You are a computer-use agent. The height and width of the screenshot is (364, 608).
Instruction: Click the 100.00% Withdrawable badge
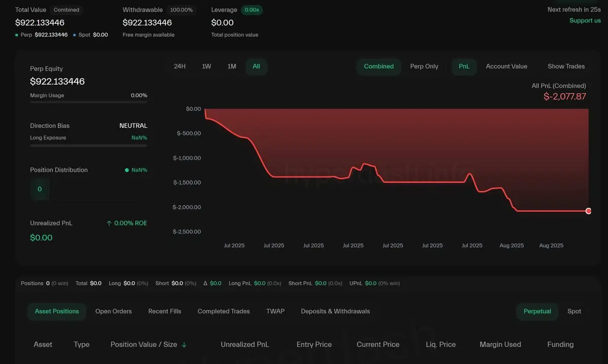[x=182, y=10]
